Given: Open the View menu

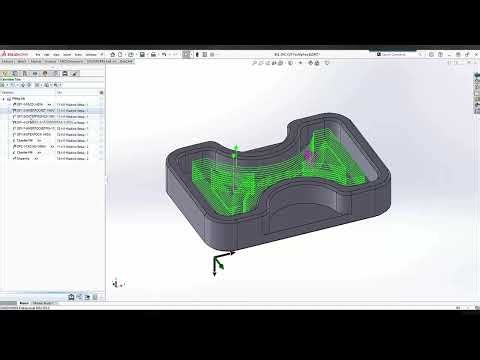Looking at the screenshot, I should point(57,54).
